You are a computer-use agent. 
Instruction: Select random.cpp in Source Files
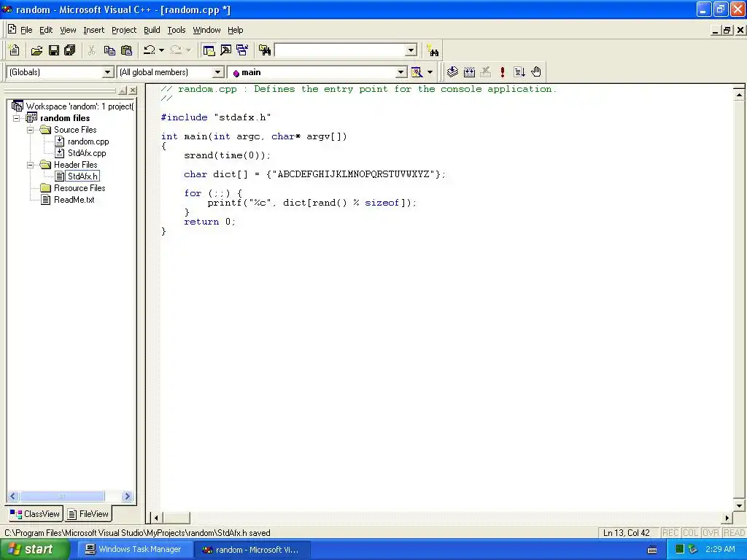pos(88,141)
